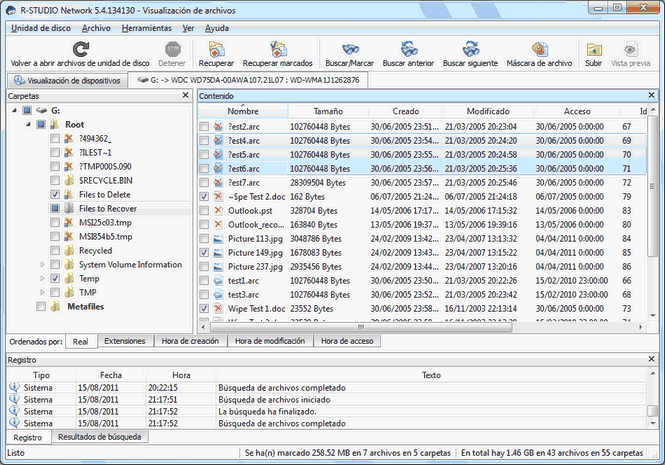Screen dimensions: 665x465
Task: Switch to Visualización de dispositivos tab
Action: click(67, 81)
